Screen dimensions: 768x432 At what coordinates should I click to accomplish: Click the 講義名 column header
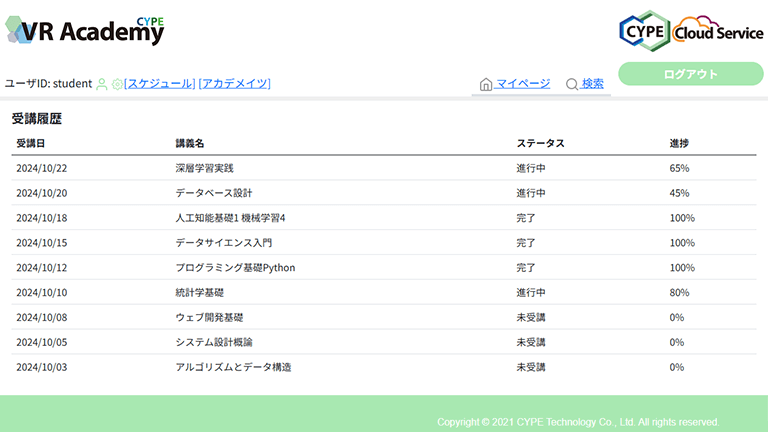190,144
